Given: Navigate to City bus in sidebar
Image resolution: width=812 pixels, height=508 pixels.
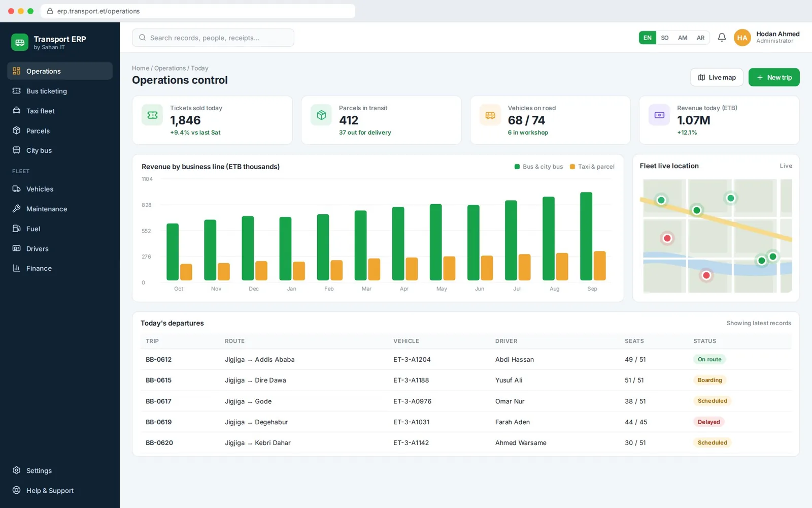Looking at the screenshot, I should [60, 150].
